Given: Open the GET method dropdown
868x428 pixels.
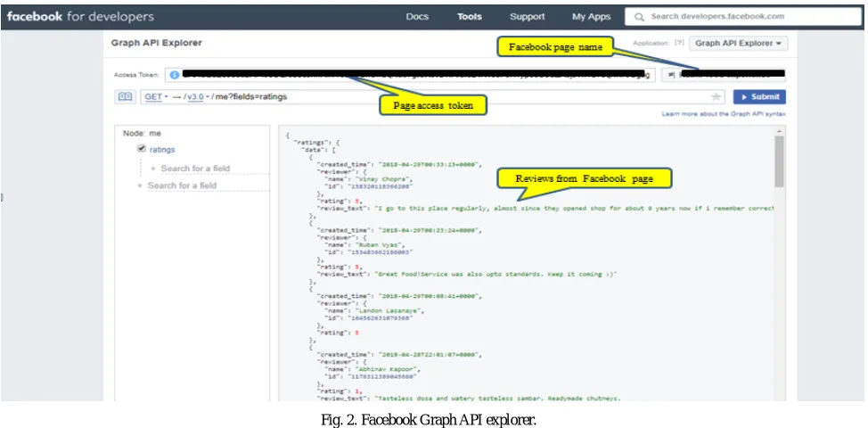Looking at the screenshot, I should point(156,97).
